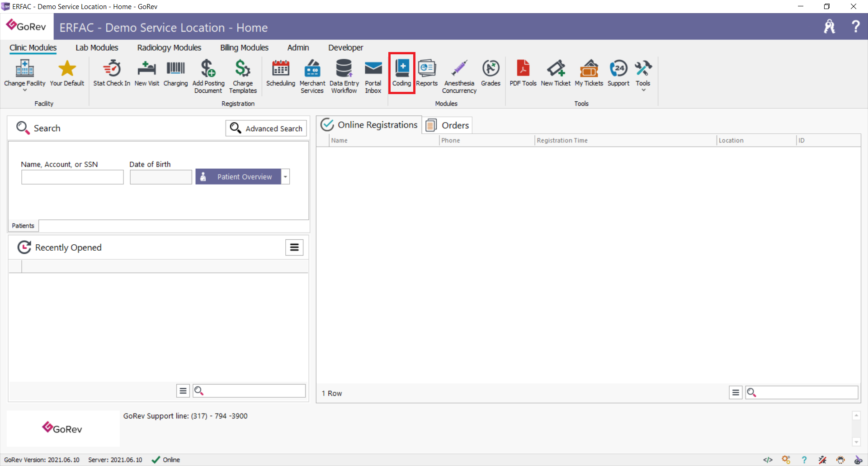The width and height of the screenshot is (868, 466).
Task: Switch to Radiology Modules tab
Action: pos(169,48)
